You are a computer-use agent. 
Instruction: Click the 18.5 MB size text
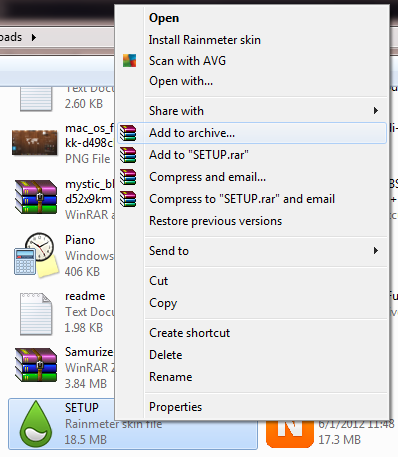tap(86, 440)
